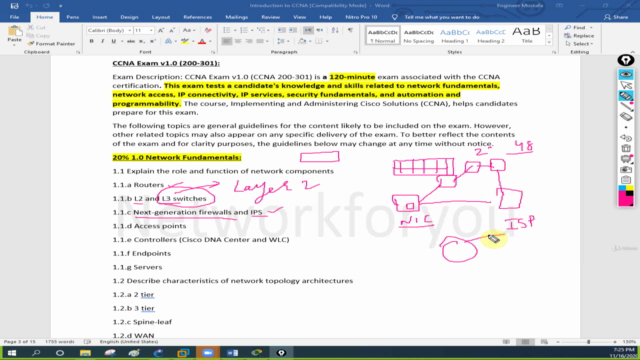Apply text highlight color

point(185,41)
